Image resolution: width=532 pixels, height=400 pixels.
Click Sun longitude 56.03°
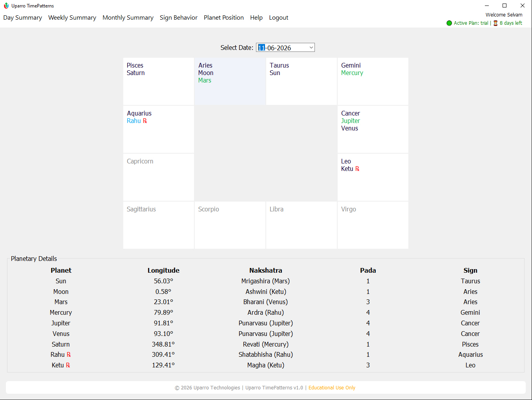pos(163,281)
